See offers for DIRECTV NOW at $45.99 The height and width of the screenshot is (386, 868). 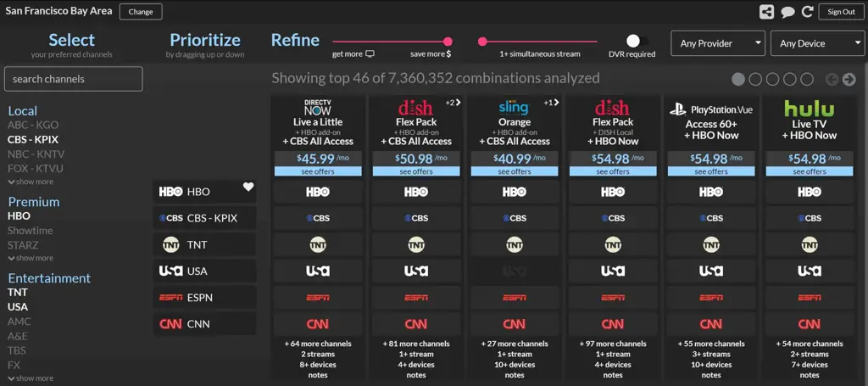[x=318, y=171]
